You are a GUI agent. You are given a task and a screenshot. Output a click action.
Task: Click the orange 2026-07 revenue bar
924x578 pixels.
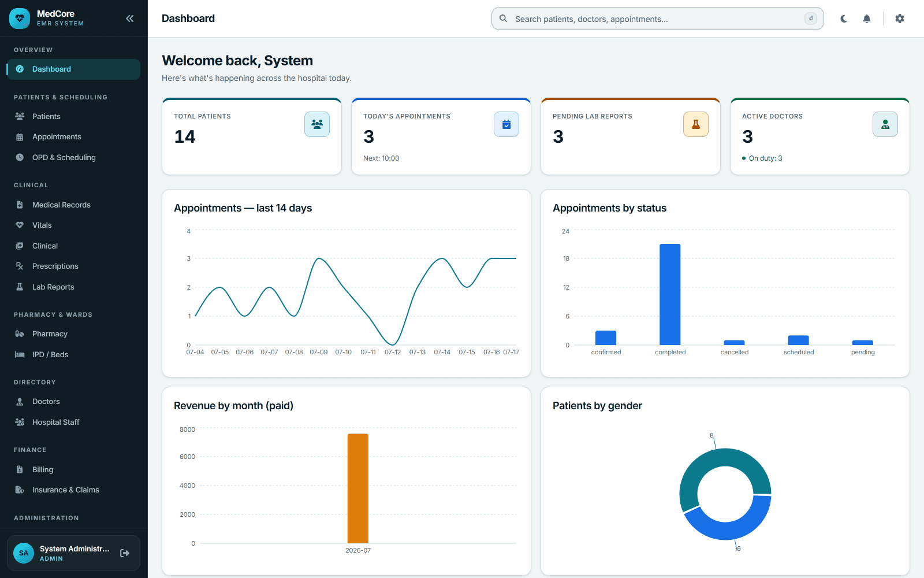point(358,488)
